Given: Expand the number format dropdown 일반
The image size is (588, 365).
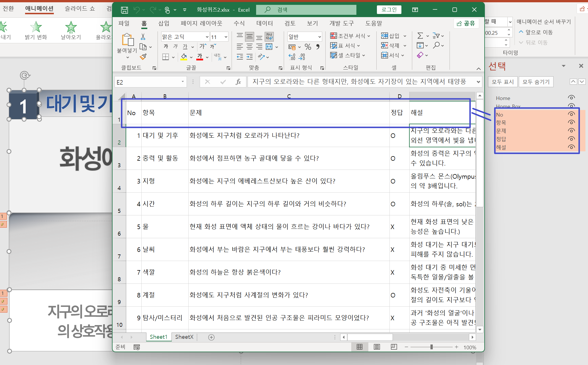Looking at the screenshot, I should click(x=319, y=37).
